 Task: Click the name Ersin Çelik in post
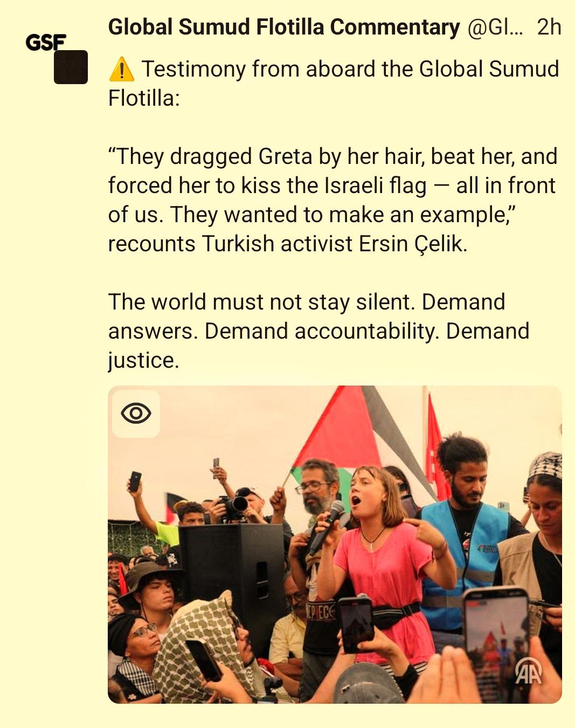(412, 244)
